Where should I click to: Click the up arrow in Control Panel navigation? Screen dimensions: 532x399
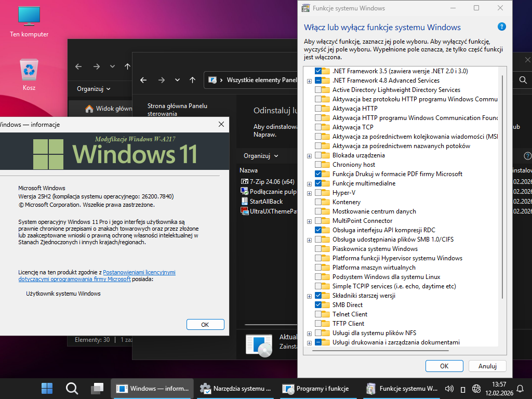pyautogui.click(x=193, y=80)
